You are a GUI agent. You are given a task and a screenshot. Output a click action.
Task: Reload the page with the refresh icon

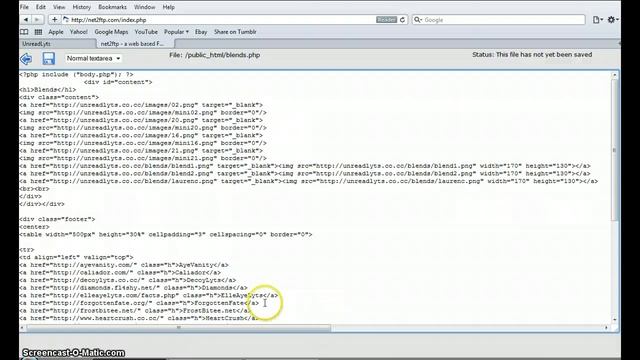point(402,20)
